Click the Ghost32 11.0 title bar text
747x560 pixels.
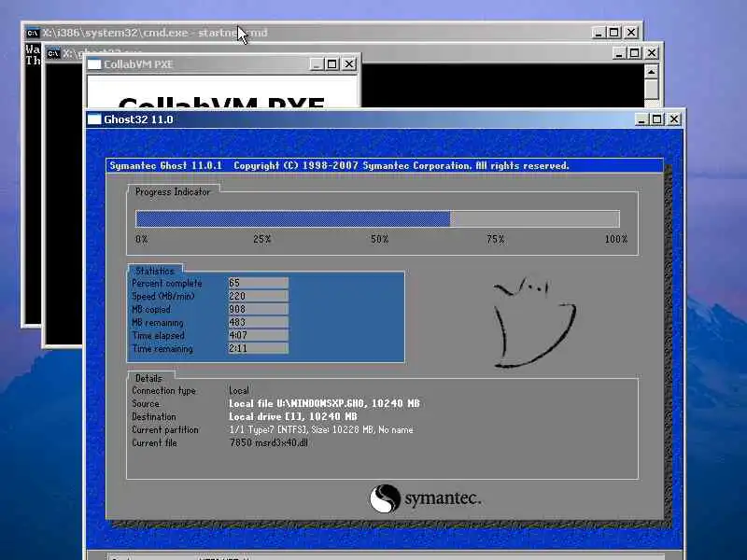(x=138, y=119)
